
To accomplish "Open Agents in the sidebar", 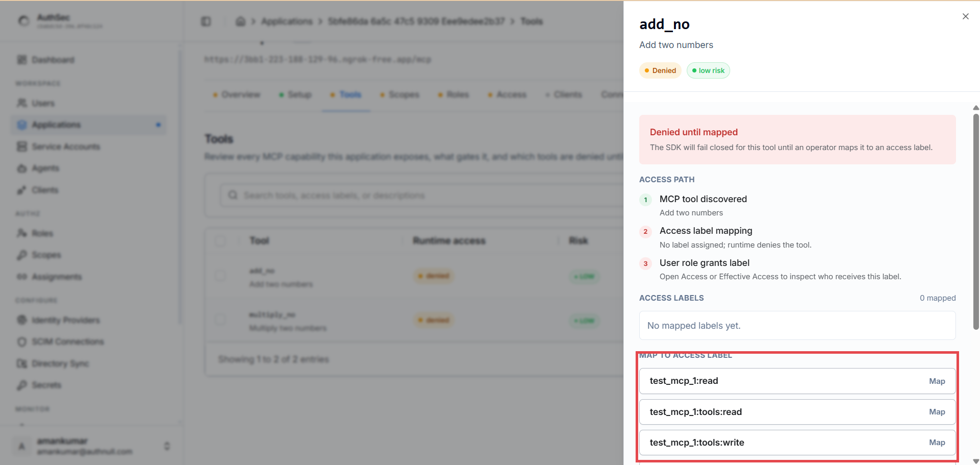I will click(38, 168).
